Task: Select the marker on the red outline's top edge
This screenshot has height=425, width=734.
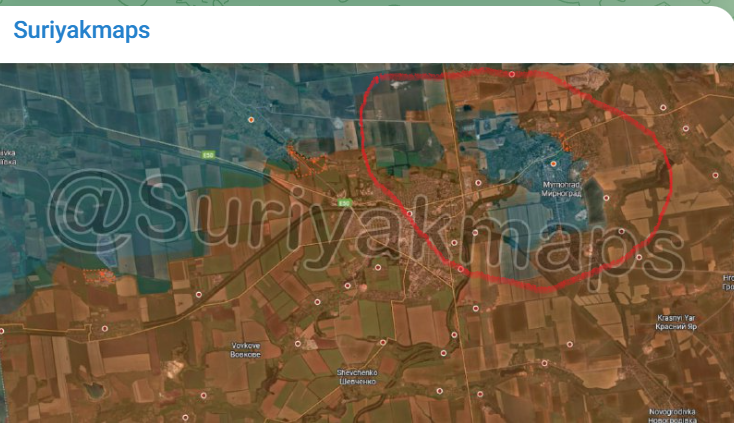Action: [513, 74]
